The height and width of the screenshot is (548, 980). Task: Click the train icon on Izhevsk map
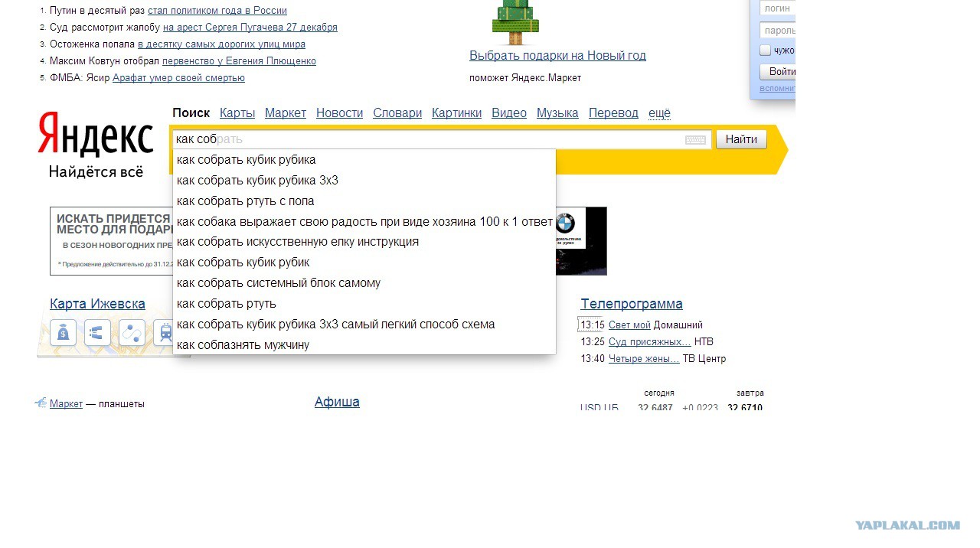point(163,333)
